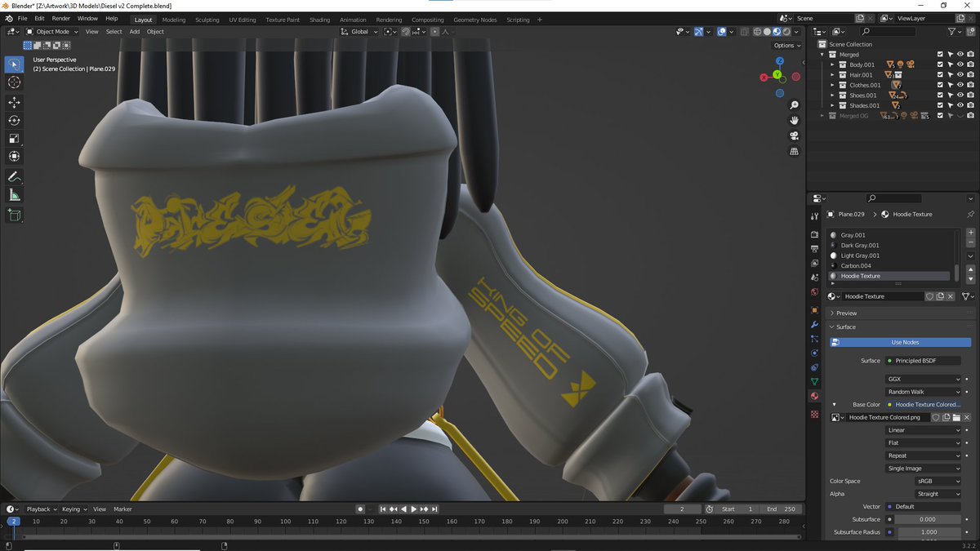Select the Move tool

point(14,102)
